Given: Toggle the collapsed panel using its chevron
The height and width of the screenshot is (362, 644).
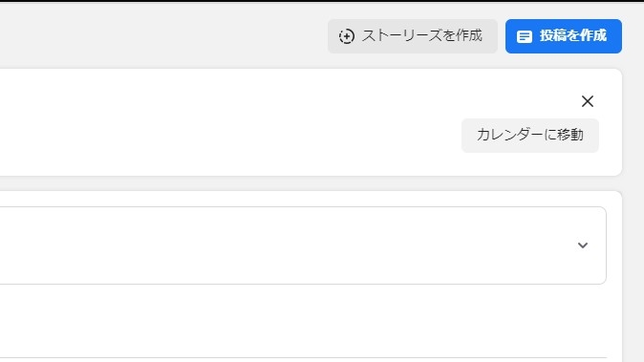Looking at the screenshot, I should (583, 245).
